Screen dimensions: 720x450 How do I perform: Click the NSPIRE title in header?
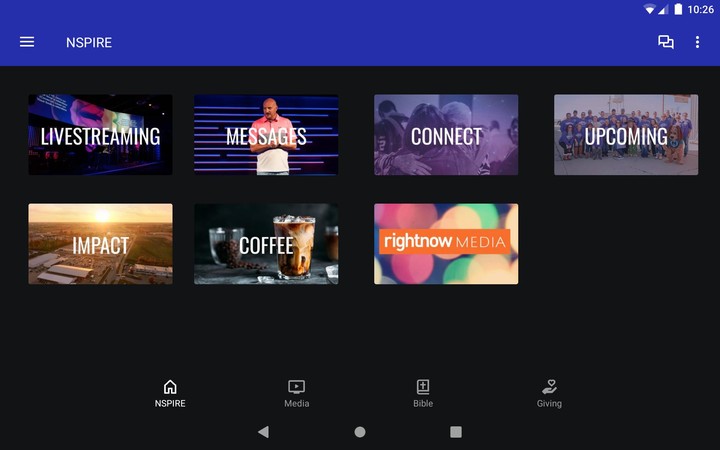pos(89,43)
